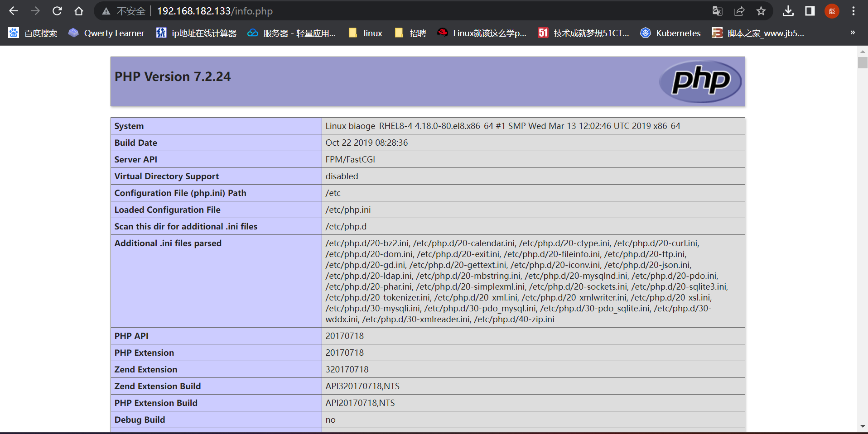The width and height of the screenshot is (868, 434).
Task: Open the Kubernetes bookmark
Action: 670,33
